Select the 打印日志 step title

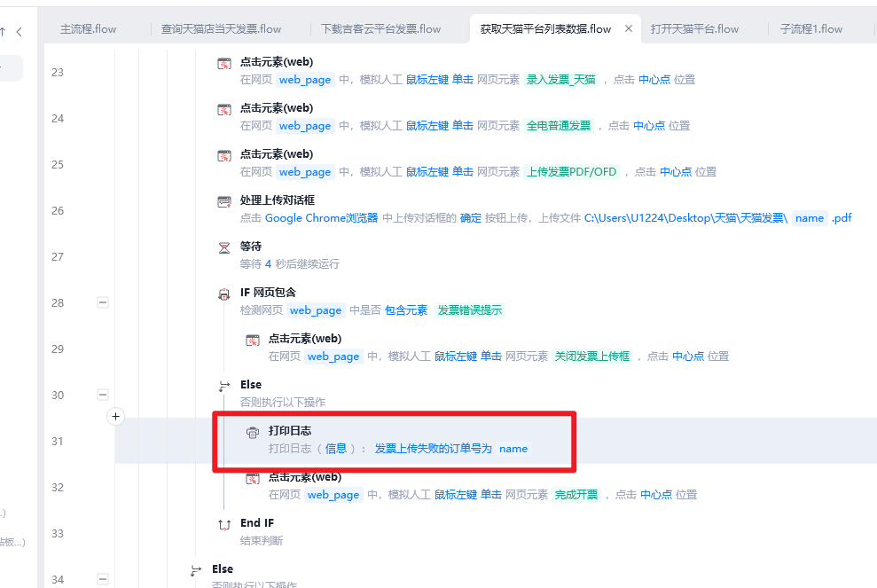click(x=290, y=431)
